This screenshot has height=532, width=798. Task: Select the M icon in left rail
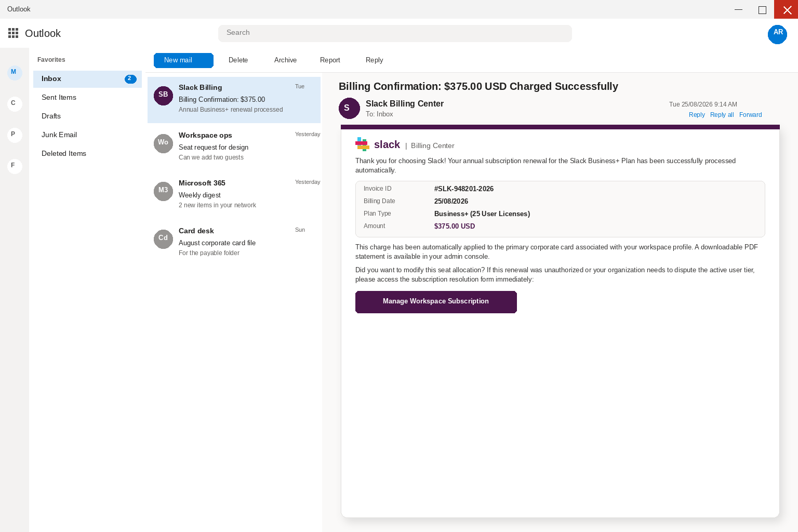[15, 72]
